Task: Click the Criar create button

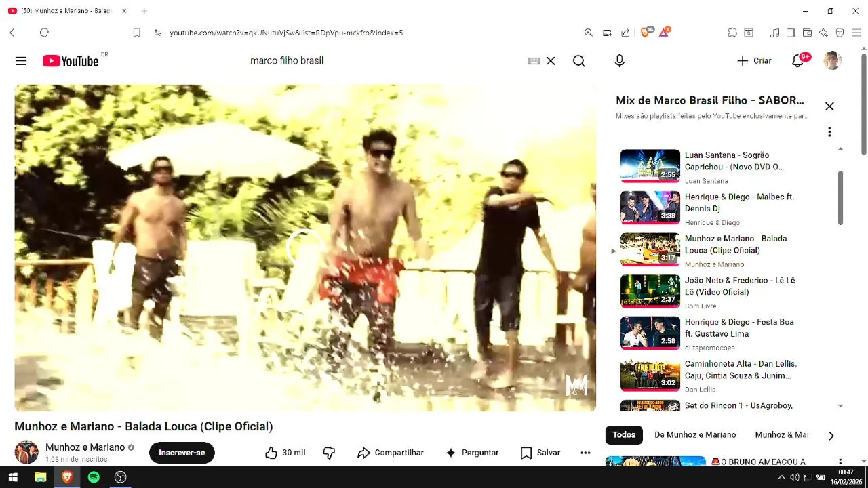Action: click(x=755, y=61)
